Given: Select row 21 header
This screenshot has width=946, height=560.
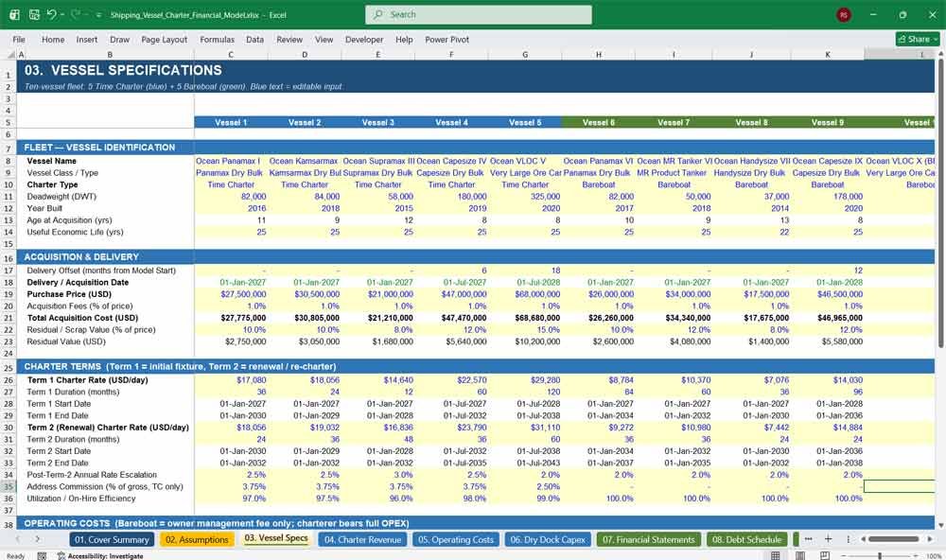Looking at the screenshot, I should tap(9, 318).
